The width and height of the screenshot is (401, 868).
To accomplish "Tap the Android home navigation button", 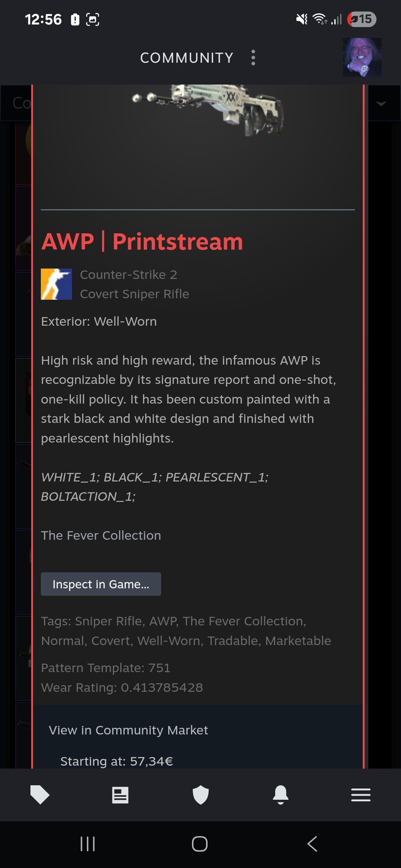I will click(x=200, y=844).
